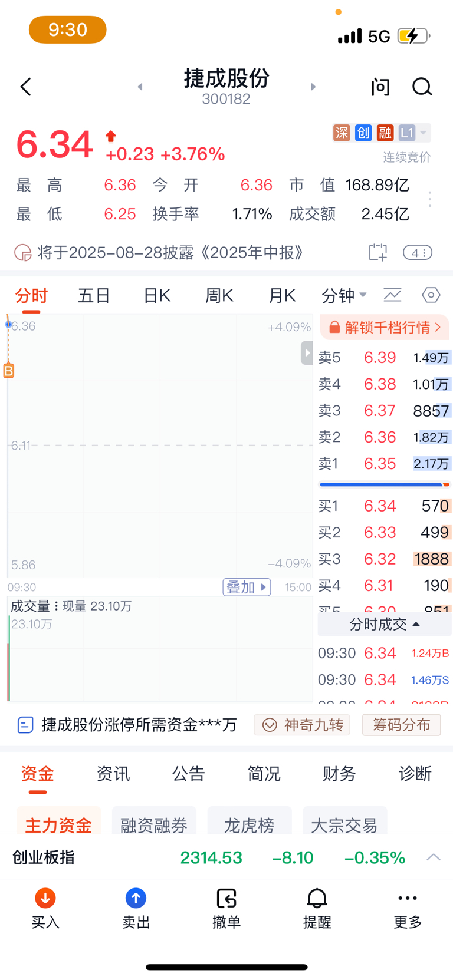Select 买2 price 6.33 row
453x980 pixels.
(385, 532)
